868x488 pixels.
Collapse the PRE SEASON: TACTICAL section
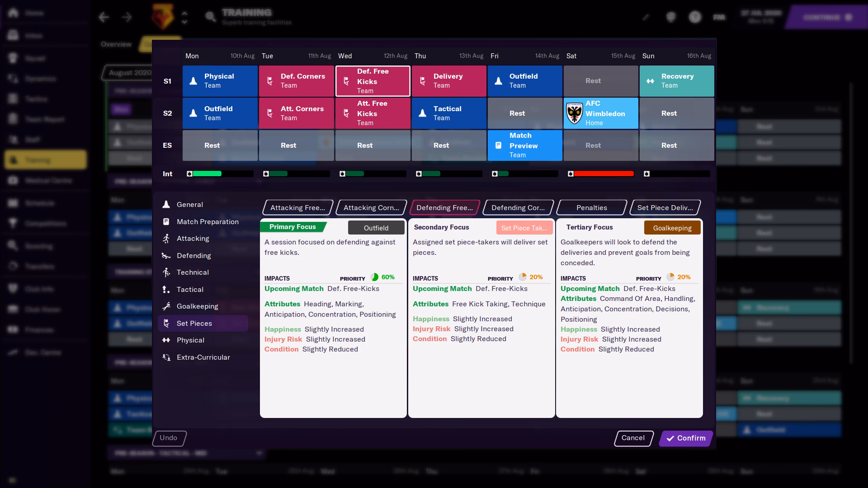point(259,452)
